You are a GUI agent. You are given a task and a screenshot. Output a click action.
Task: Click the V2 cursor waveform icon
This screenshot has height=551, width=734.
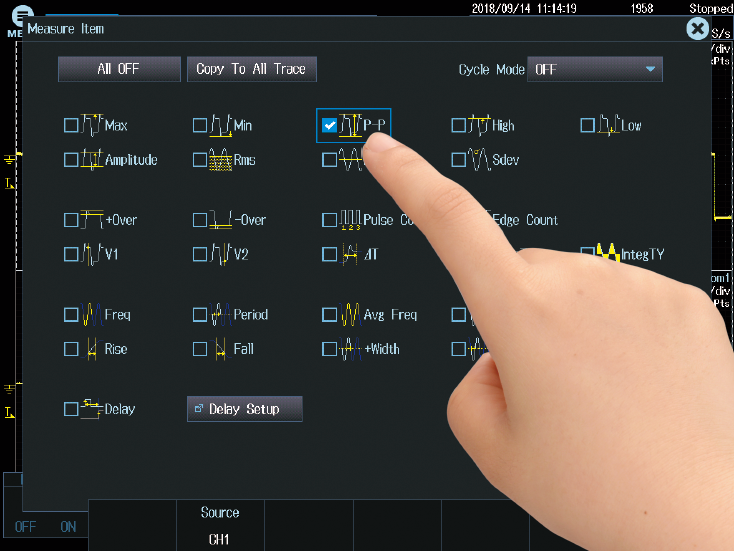point(220,254)
